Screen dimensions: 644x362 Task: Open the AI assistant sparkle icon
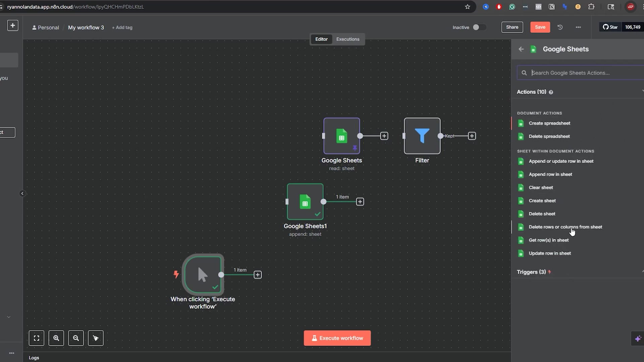click(x=638, y=339)
